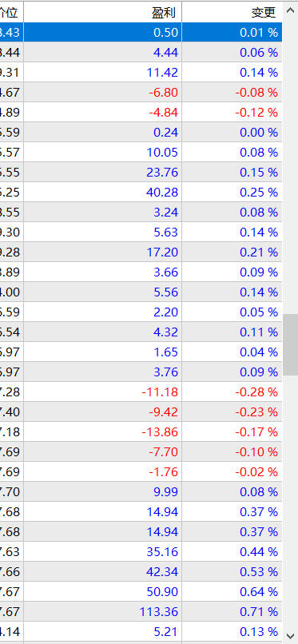Image resolution: width=298 pixels, height=644 pixels.
Task: Select the profit value 3.76
Action: click(x=166, y=372)
